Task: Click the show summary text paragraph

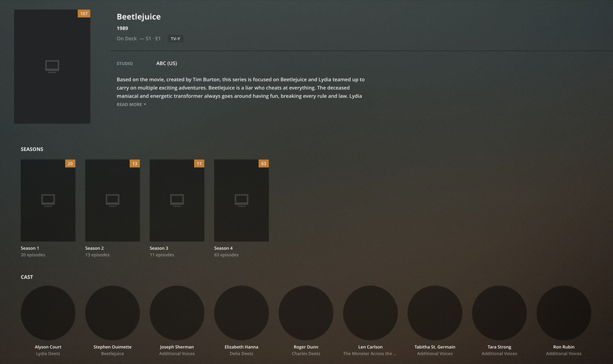Action: coord(241,87)
